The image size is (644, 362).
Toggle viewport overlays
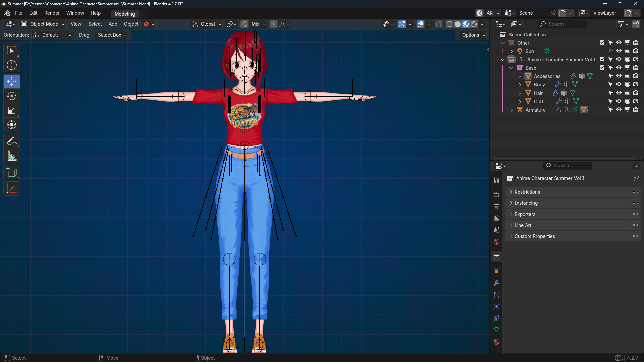point(420,24)
